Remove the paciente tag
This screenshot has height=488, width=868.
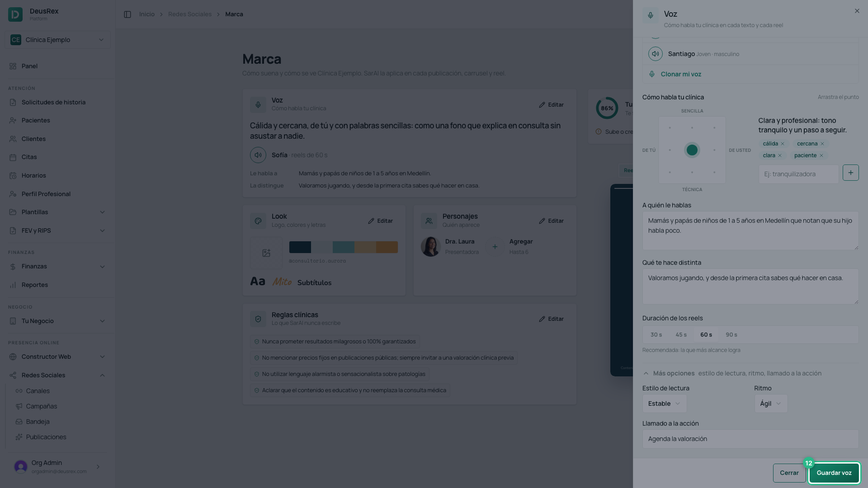click(821, 155)
